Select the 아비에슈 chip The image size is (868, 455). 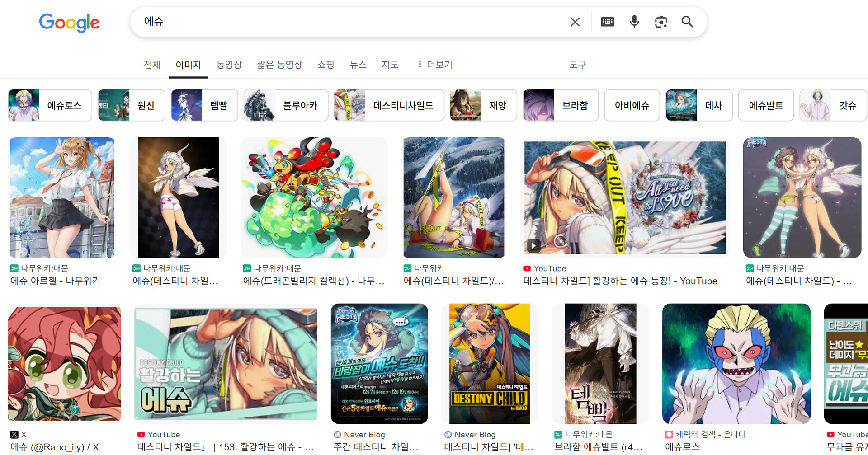point(632,105)
